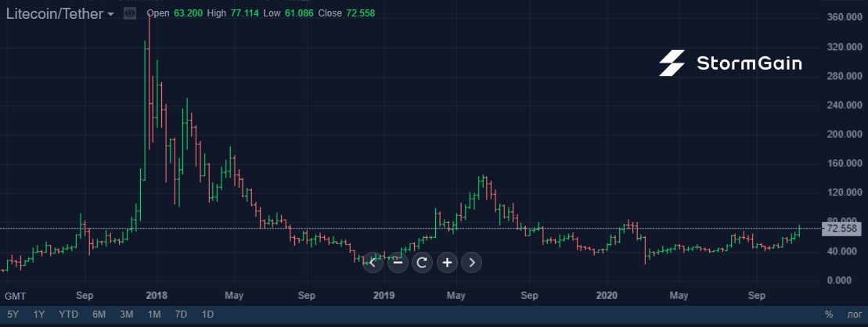
Task: Switch to the YTD range
Action: (69, 314)
